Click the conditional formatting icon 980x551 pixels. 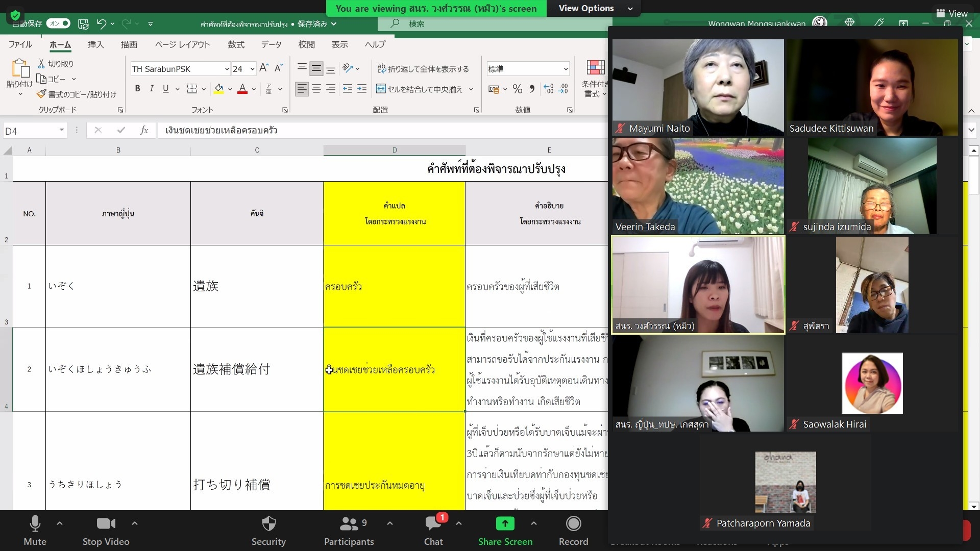[595, 68]
